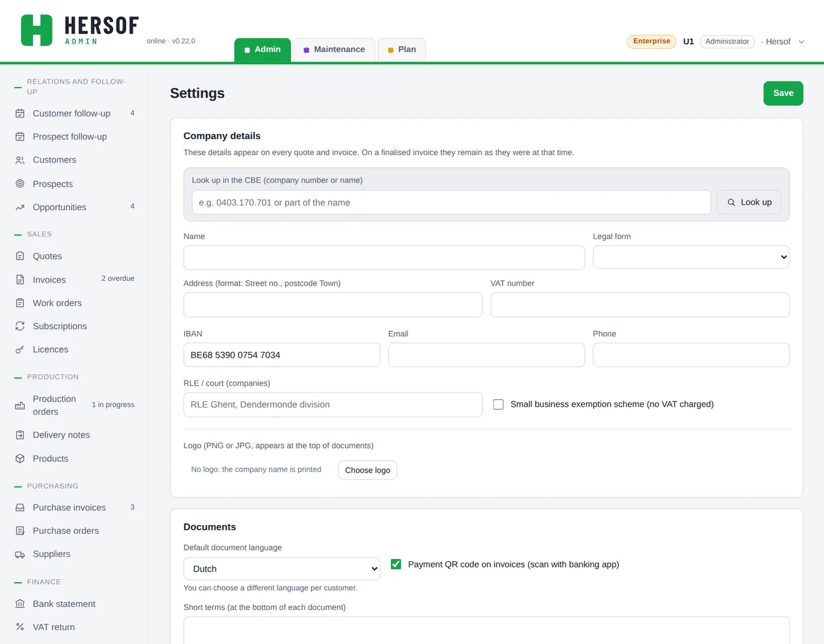Screen dimensions: 824x644
Task: Open Products in the sidebar
Action: pyautogui.click(x=74, y=459)
